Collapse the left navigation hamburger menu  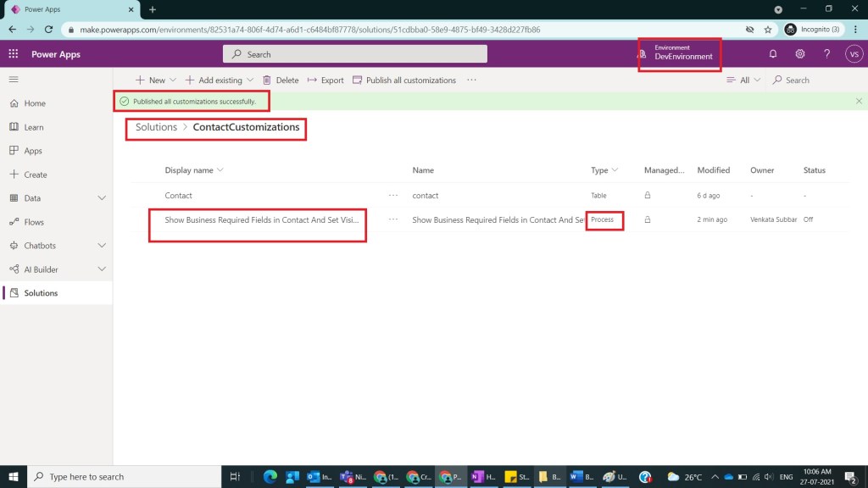14,80
